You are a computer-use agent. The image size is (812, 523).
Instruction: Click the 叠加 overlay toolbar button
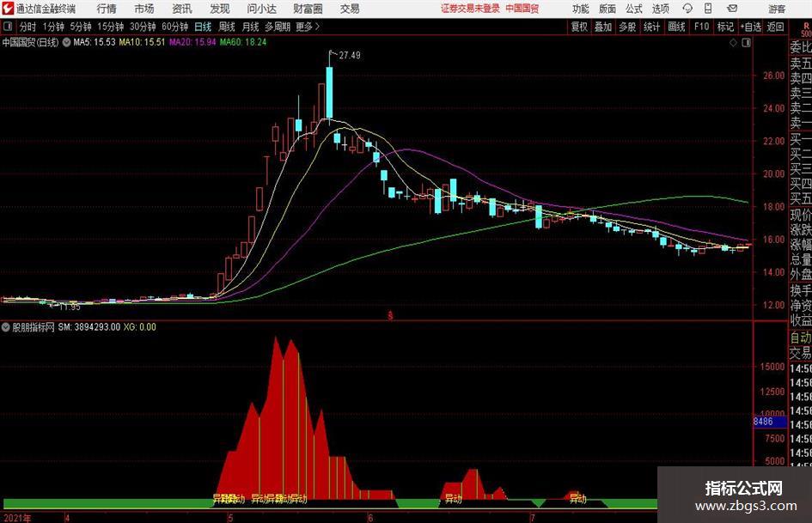pyautogui.click(x=603, y=27)
